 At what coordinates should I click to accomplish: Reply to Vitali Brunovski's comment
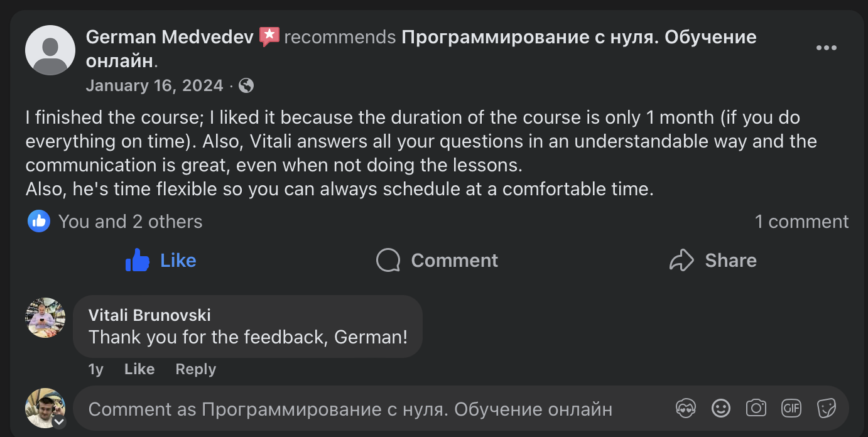point(195,369)
